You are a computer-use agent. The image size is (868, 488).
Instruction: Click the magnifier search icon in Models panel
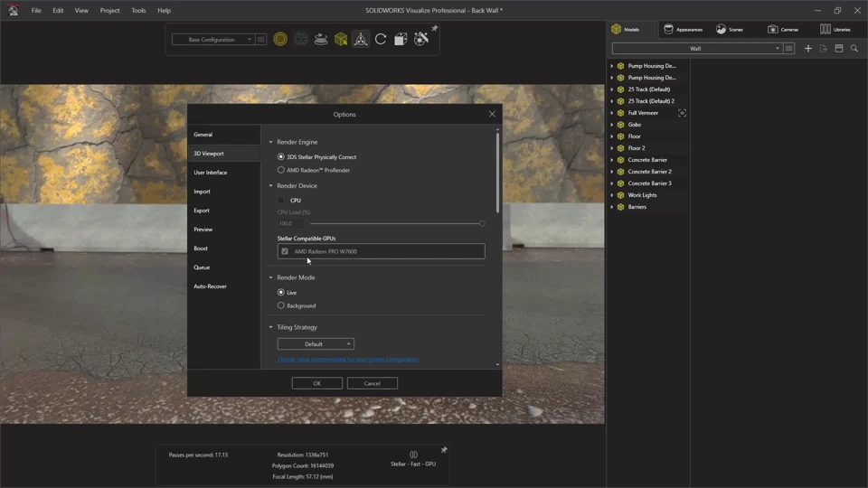(854, 49)
